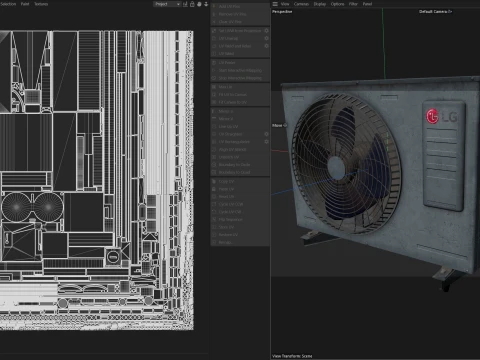
Task: Apply Mirror U to UVs
Action: [x=240, y=111]
